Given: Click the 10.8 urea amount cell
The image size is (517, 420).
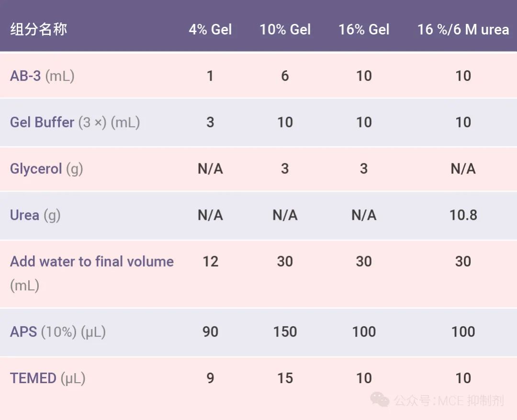Looking at the screenshot, I should click(x=463, y=215).
